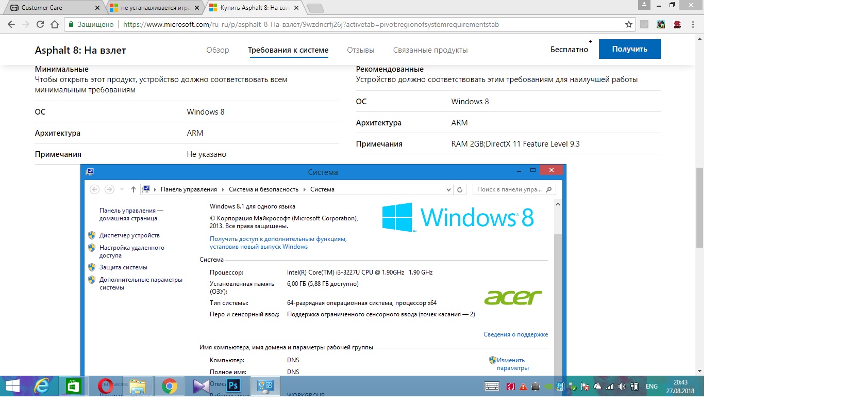
Task: Open recent locations dropdown arrow
Action: point(122,189)
